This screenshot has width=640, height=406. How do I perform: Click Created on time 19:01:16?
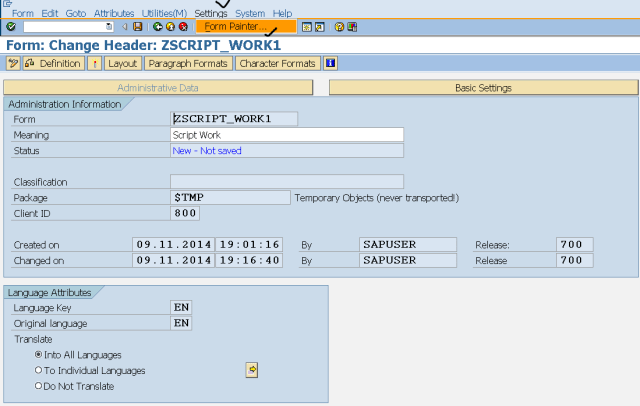(249, 244)
